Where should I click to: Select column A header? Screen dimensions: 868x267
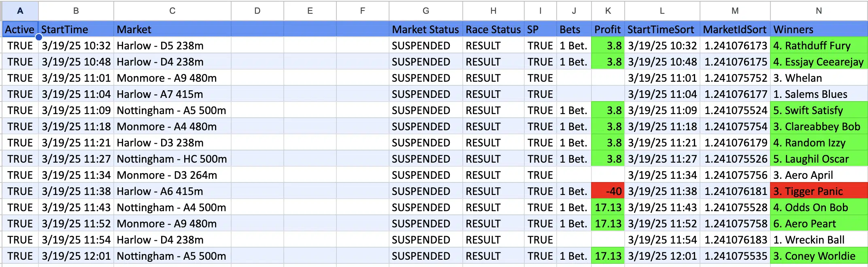pyautogui.click(x=20, y=11)
